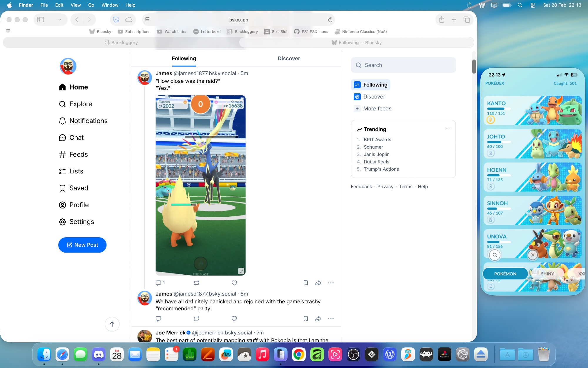Click the New Post button
This screenshot has height=368, width=588.
(x=82, y=245)
